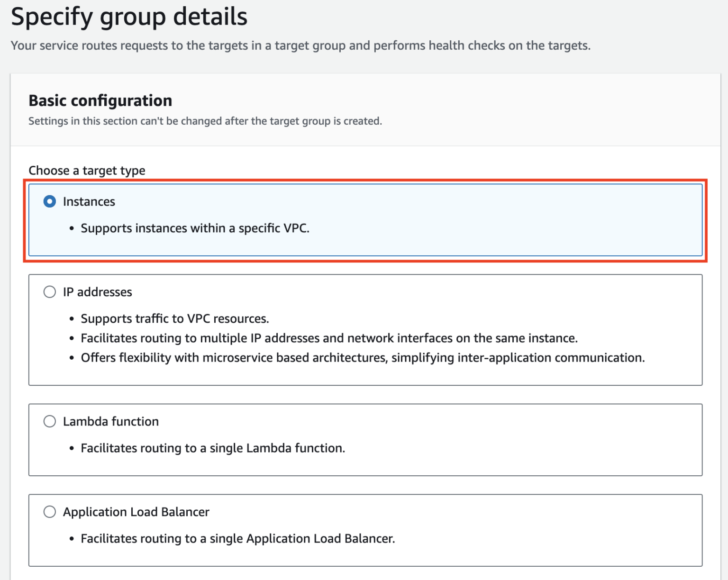
Task: Click the Instances option label
Action: 89,201
